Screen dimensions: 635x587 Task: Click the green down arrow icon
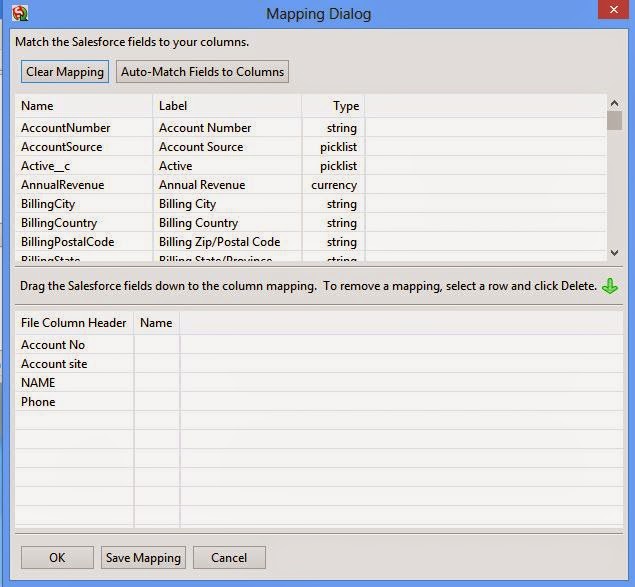click(609, 286)
